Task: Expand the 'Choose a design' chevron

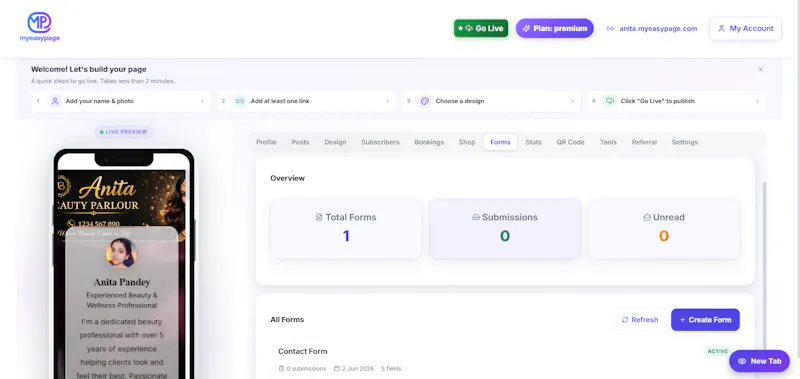Action: click(572, 101)
